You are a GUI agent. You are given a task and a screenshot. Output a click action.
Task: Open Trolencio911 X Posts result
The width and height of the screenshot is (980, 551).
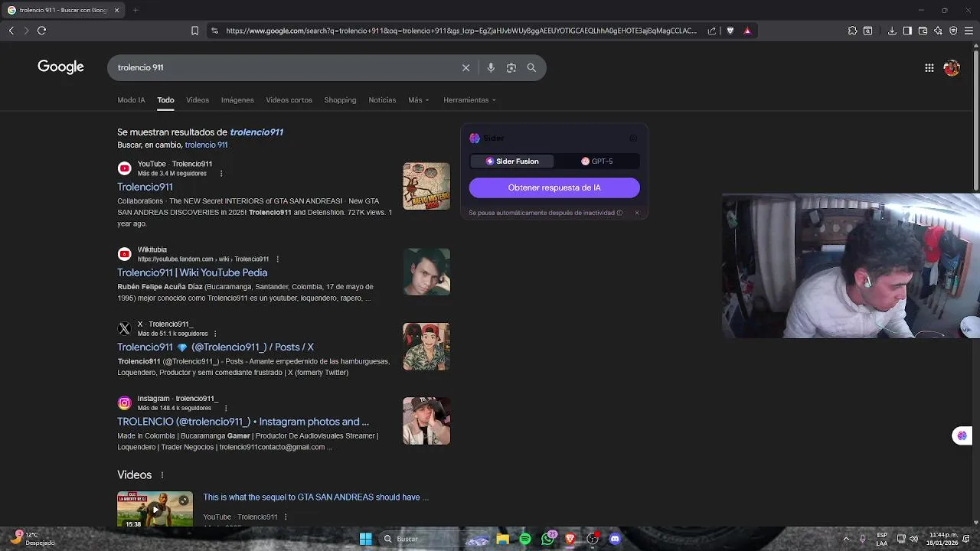coord(215,347)
